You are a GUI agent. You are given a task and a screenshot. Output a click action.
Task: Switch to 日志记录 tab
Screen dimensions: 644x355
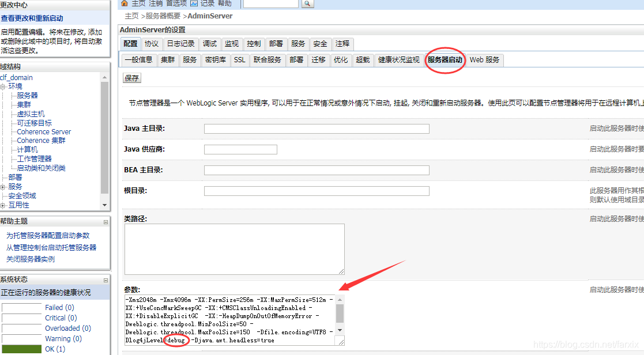[x=180, y=43]
